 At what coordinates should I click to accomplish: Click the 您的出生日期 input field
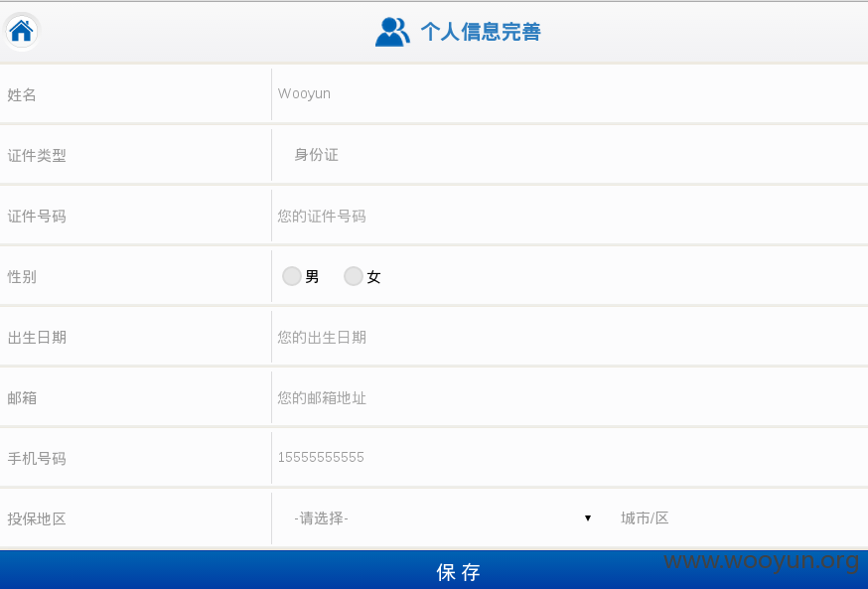570,337
